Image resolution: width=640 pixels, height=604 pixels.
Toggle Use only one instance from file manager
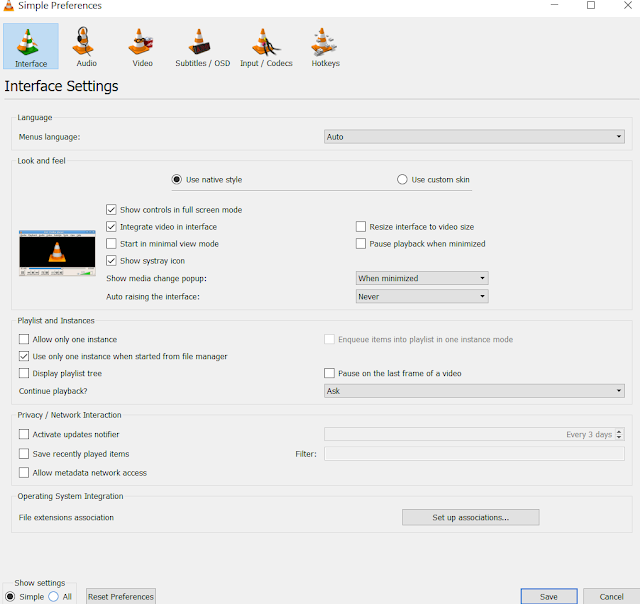click(x=24, y=356)
